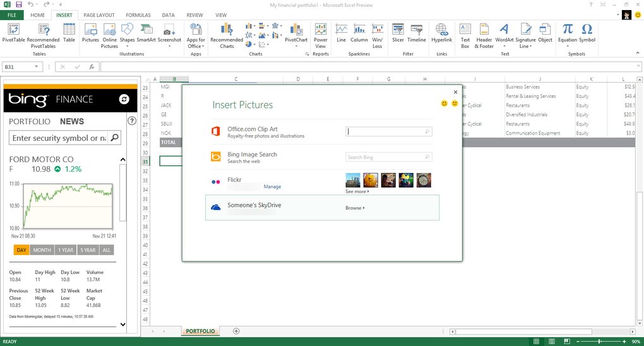Screen dimensions: 644x346
Task: Open the Shapes gallery
Action: coord(127,35)
